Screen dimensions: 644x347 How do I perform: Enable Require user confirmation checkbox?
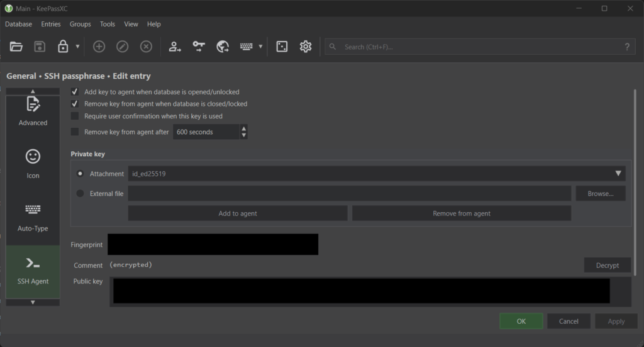click(75, 116)
